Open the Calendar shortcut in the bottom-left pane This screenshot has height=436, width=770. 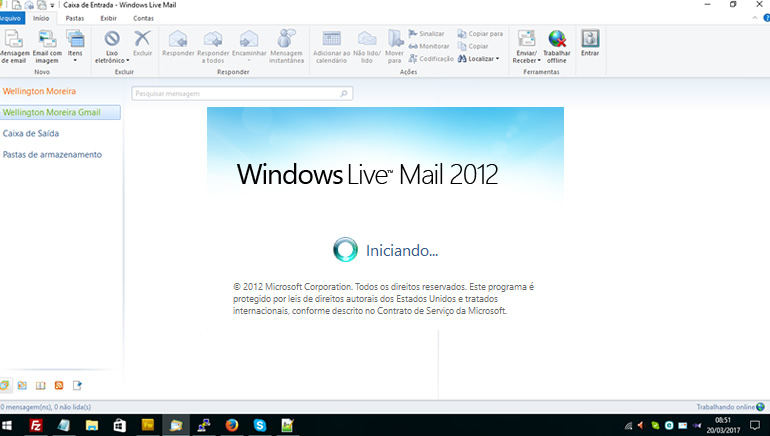point(22,385)
